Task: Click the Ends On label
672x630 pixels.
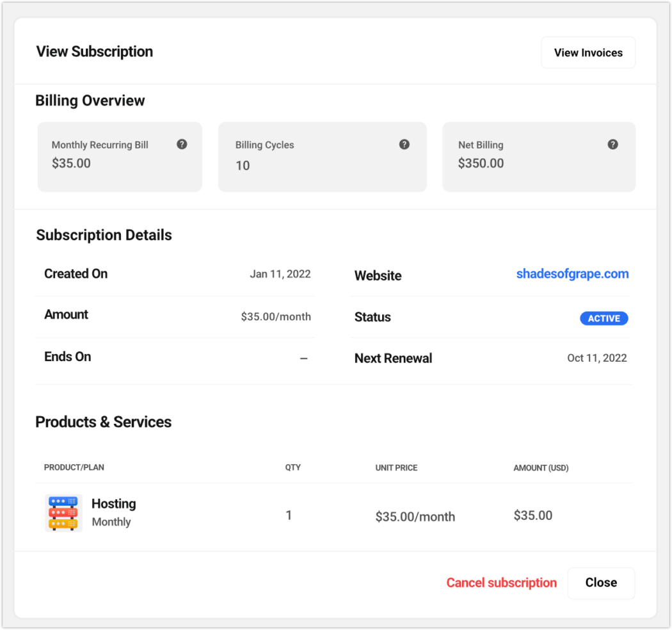Action: click(68, 357)
